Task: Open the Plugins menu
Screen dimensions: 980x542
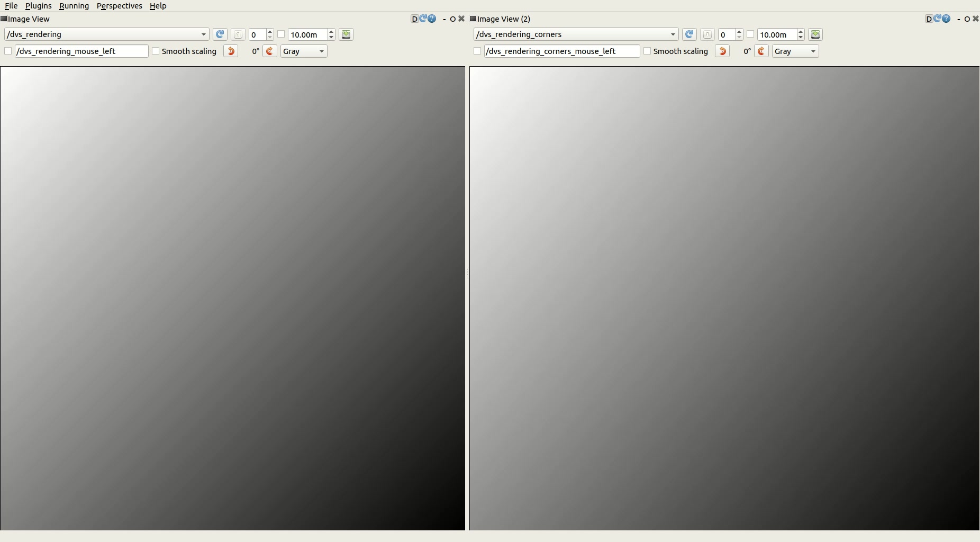Action: coord(38,6)
